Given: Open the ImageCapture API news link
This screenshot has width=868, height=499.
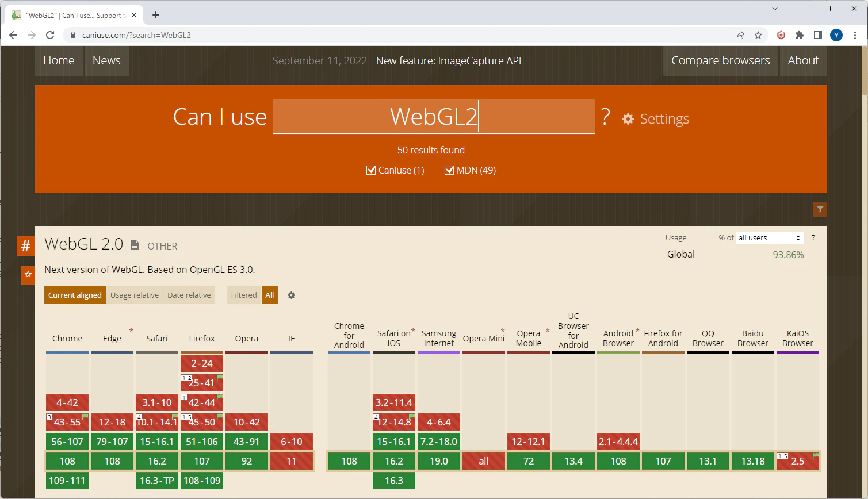Looking at the screenshot, I should [x=449, y=61].
